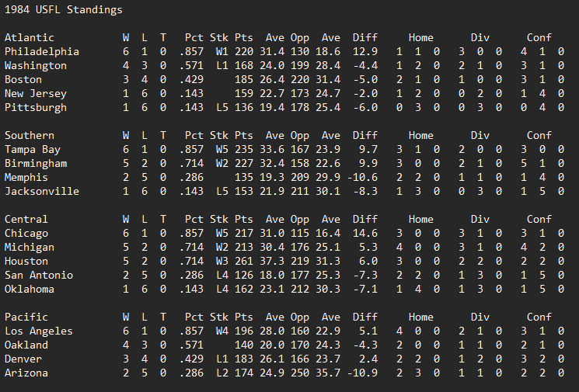Select the Chicago team name
The image size is (579, 392).
point(26,234)
